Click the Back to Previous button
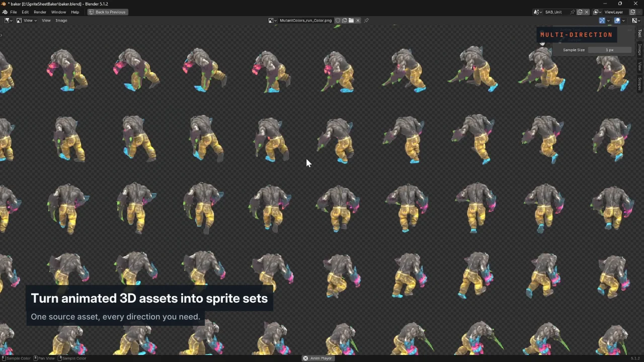This screenshot has width=644, height=362. [x=107, y=12]
